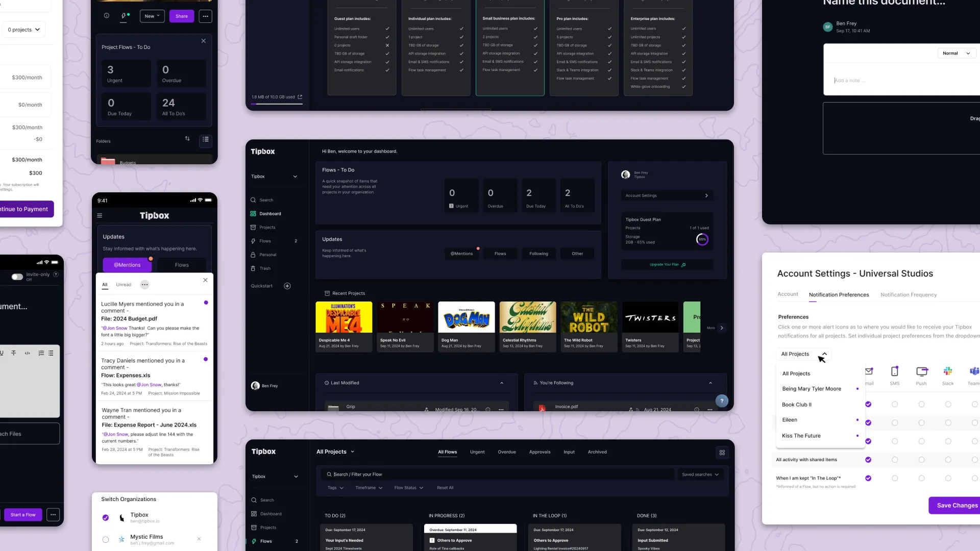Switch to the Unread tab in mentions panel
The image size is (980, 551).
(124, 285)
